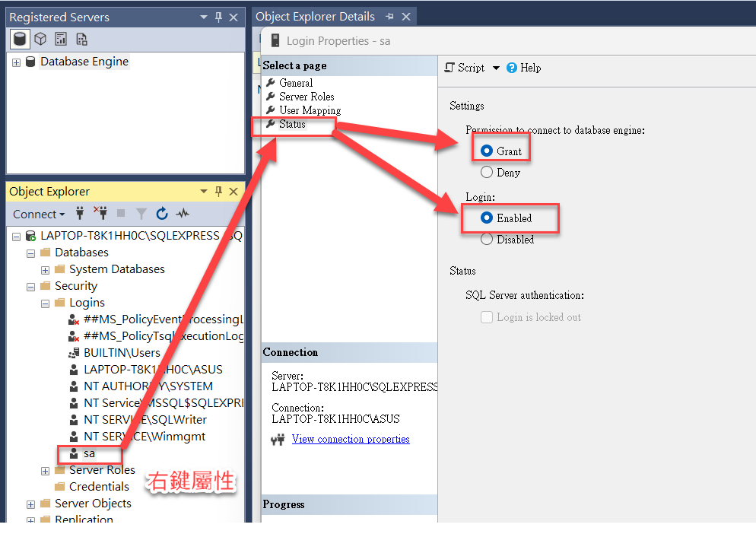Screen dimensions: 756x553
Task: Open the Connect dropdown in Object Explorer
Action: point(38,214)
